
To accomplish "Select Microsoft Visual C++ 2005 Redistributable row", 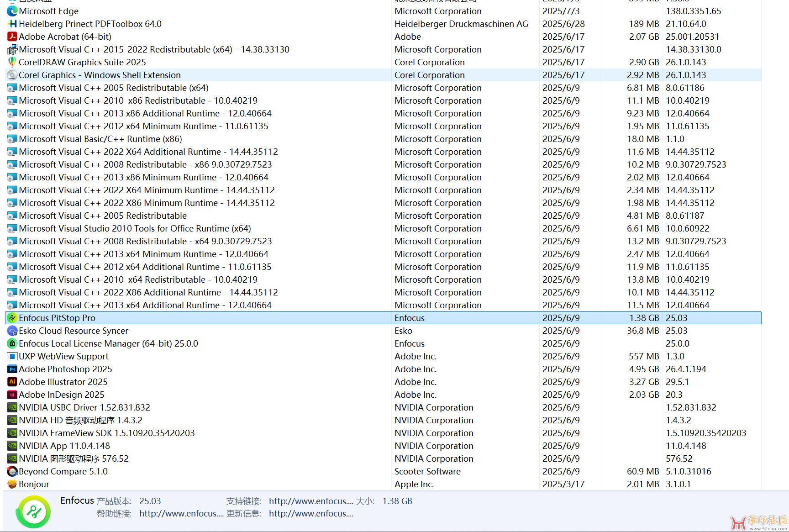I will point(383,216).
